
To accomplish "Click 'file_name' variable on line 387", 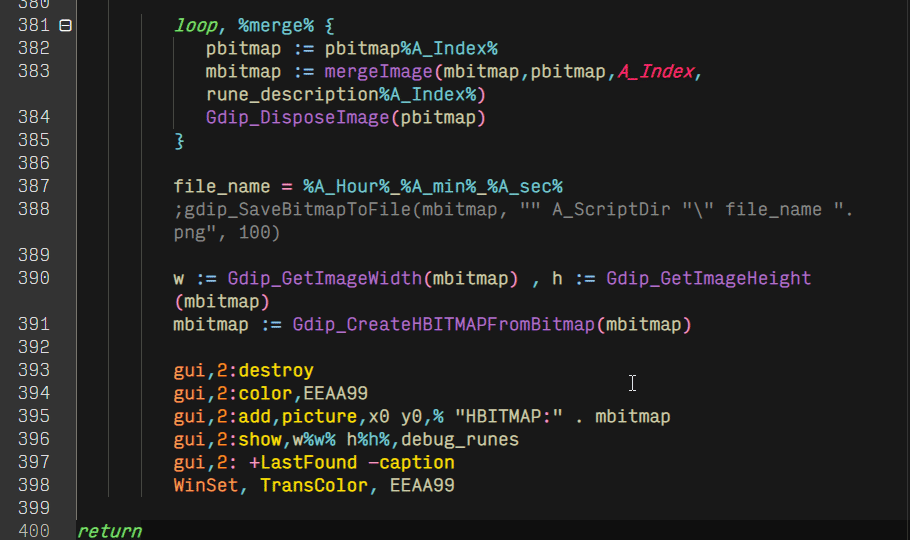I will [222, 186].
